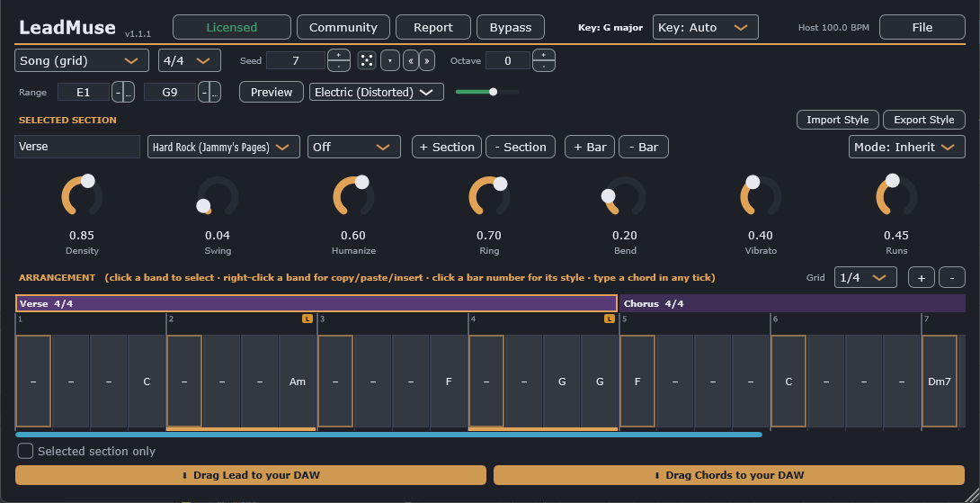Open the Hard Rock (Jammy's Pages) style dropdown
980x503 pixels.
(x=224, y=147)
